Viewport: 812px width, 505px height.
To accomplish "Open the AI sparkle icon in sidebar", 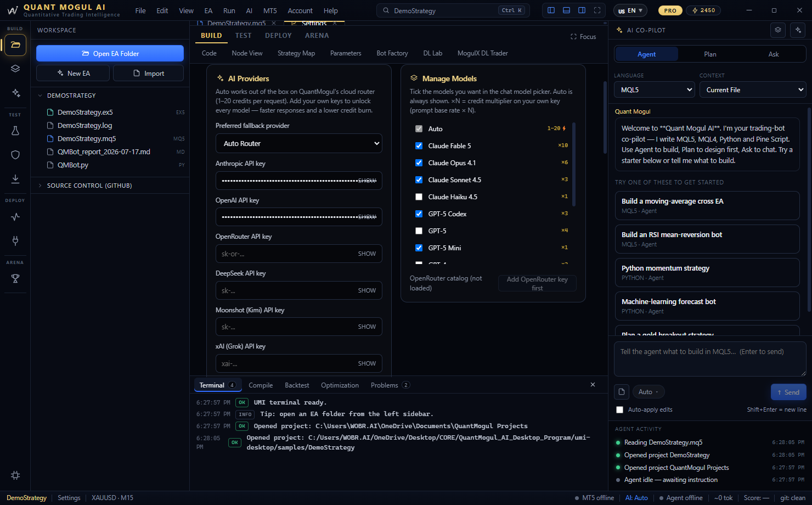I will pos(15,93).
